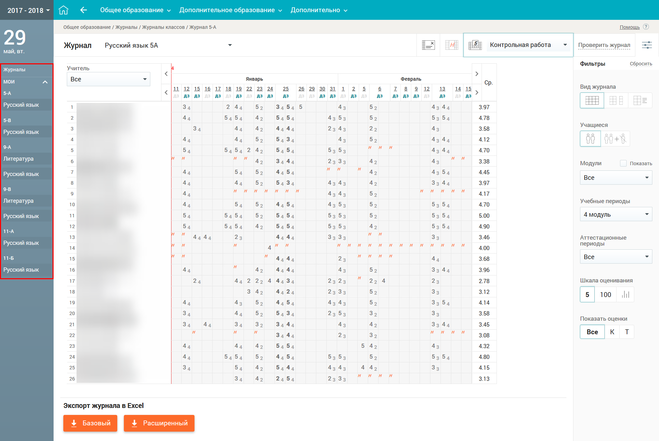The image size is (659, 441).
Task: Click the home icon in top bar
Action: pos(66,9)
